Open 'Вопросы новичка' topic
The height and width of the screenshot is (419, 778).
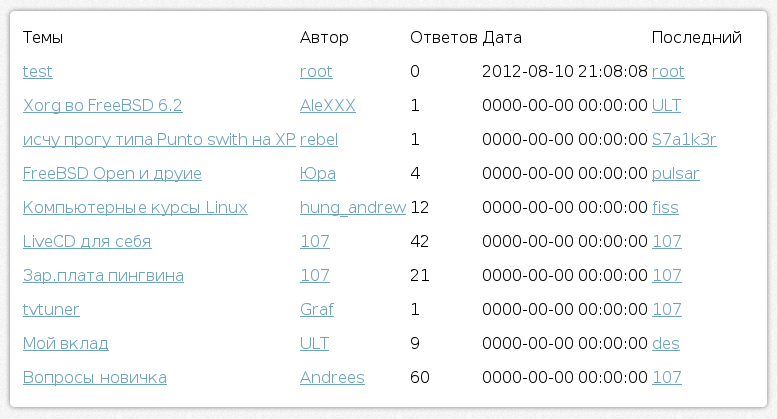(95, 378)
